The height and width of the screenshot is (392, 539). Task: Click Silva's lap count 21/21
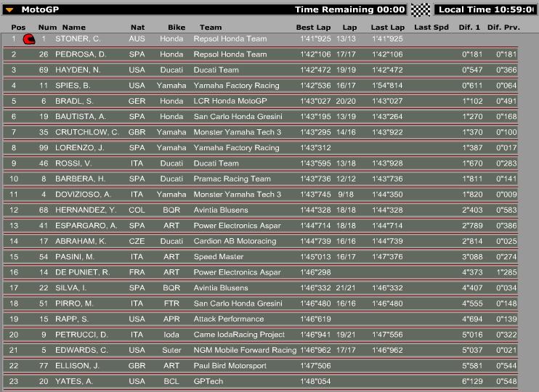346,288
